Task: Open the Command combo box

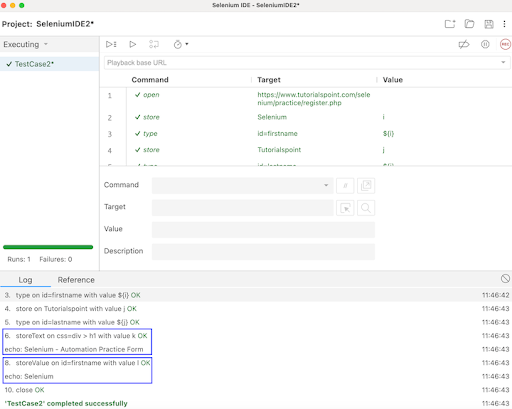Action: click(x=243, y=185)
